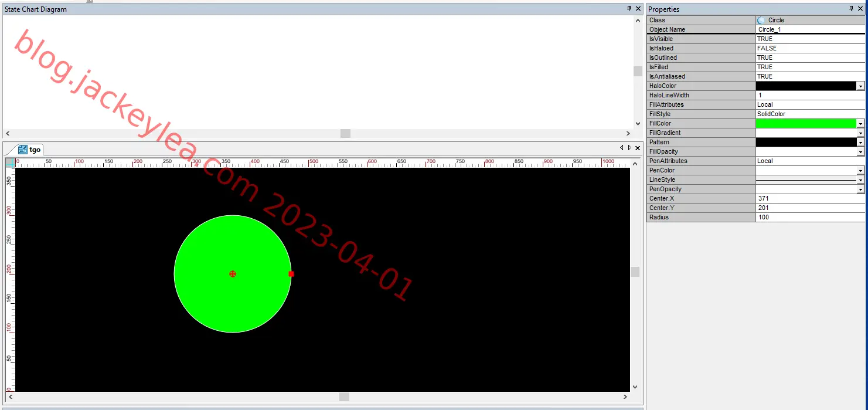
Task: Click the Object Name field Circle_1
Action: pyautogui.click(x=811, y=29)
